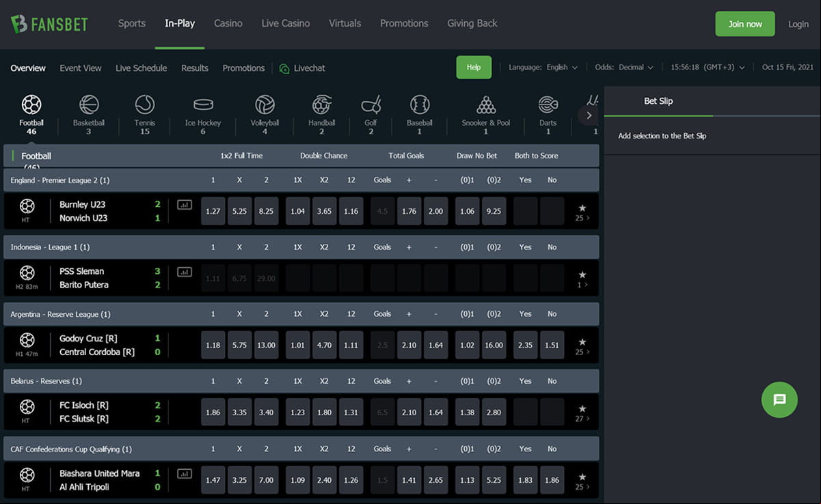Viewport: 821px width, 504px height.
Task: Favorite the PSS Sleman match star
Action: (x=582, y=275)
